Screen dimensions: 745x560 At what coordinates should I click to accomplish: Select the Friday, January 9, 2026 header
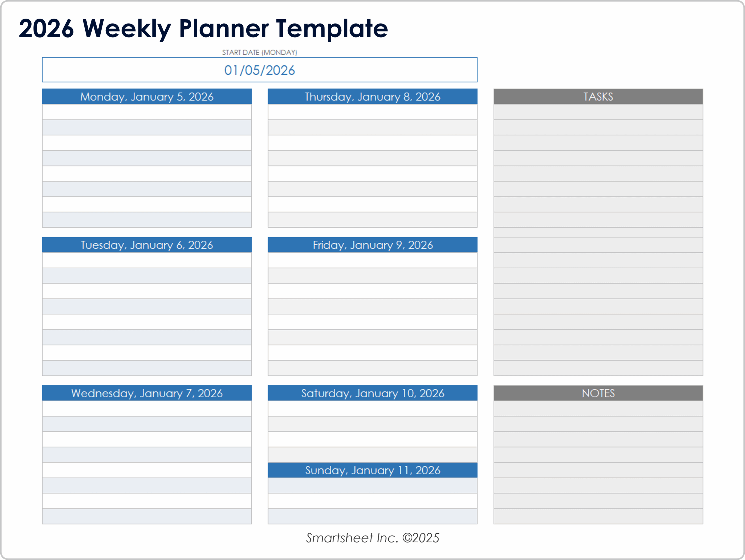point(372,245)
